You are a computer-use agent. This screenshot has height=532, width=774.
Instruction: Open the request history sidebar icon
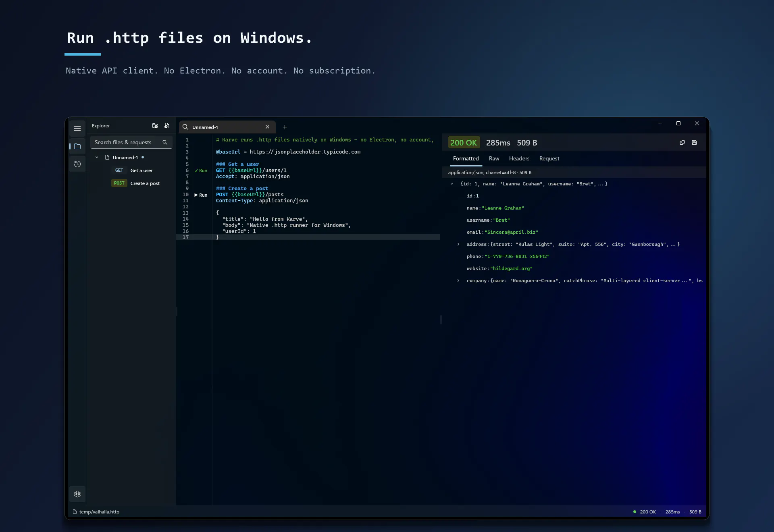click(77, 164)
